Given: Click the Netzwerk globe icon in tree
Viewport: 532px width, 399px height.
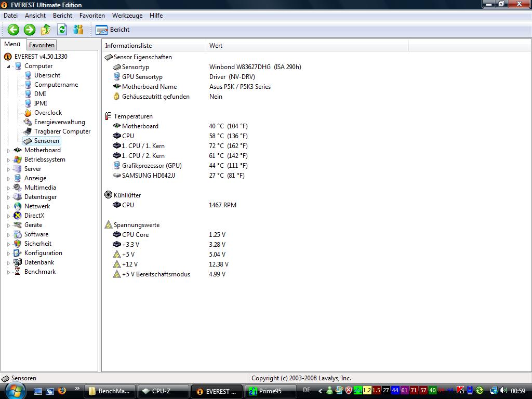Looking at the screenshot, I should (18, 206).
